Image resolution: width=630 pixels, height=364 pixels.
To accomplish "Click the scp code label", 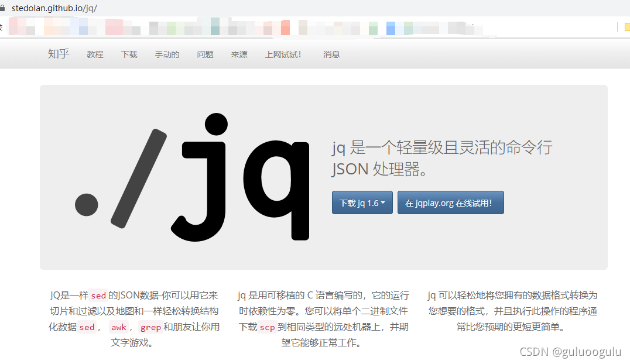I will pyautogui.click(x=267, y=328).
